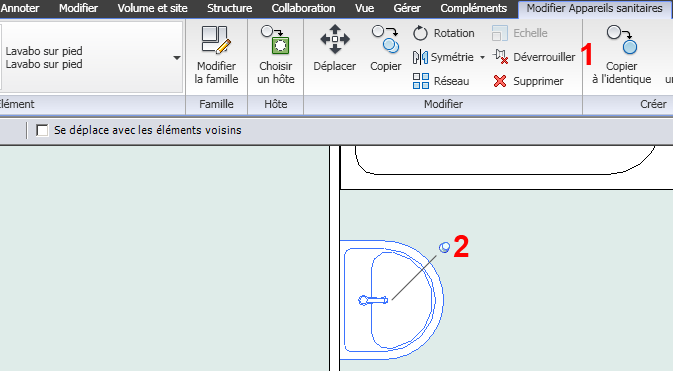This screenshot has width=673, height=371.
Task: Choose the Copier tool
Action: pyautogui.click(x=385, y=47)
